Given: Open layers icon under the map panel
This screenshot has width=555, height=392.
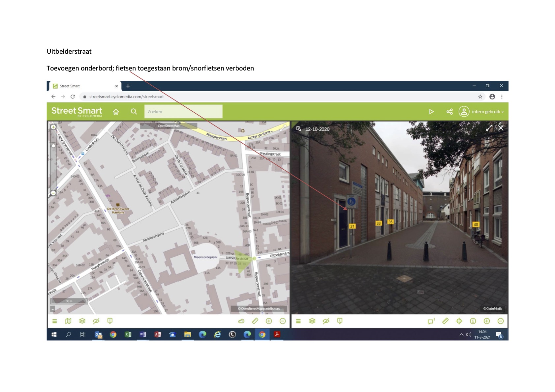Looking at the screenshot, I should (82, 321).
